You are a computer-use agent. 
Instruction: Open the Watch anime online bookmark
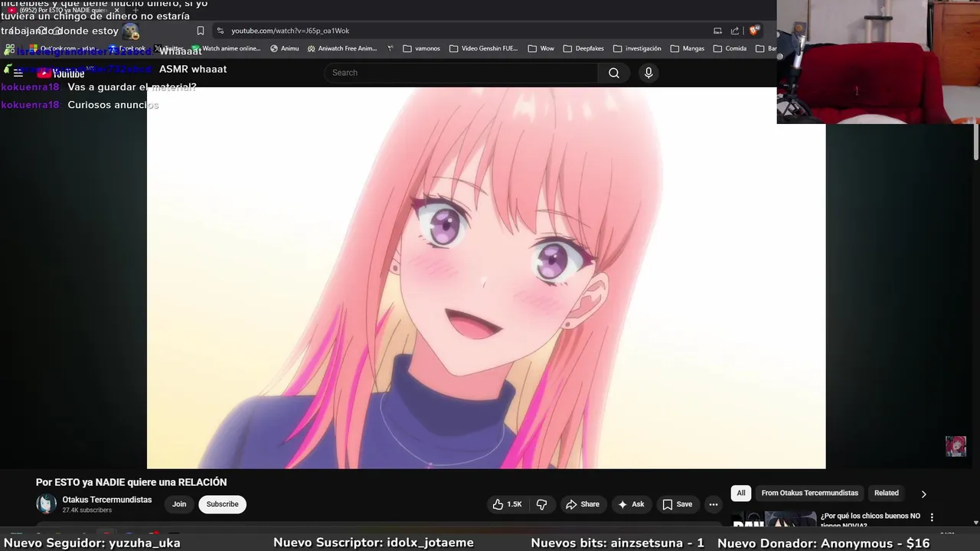(x=226, y=48)
